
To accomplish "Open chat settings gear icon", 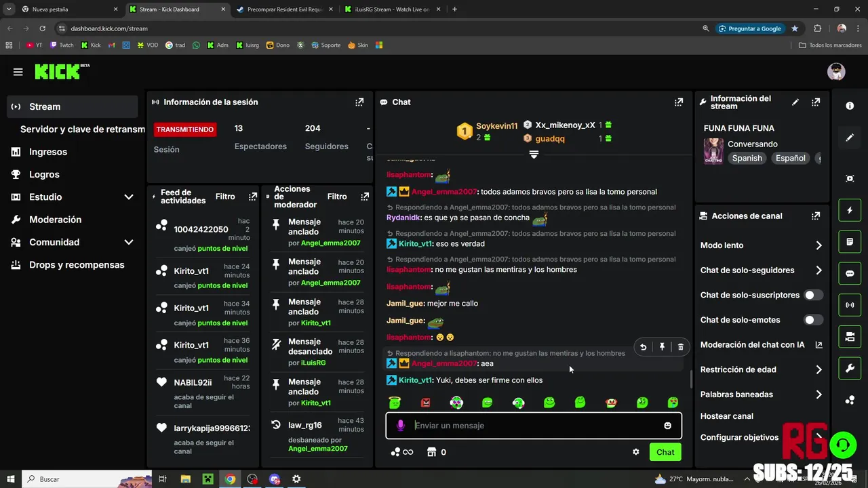I will [x=635, y=452].
